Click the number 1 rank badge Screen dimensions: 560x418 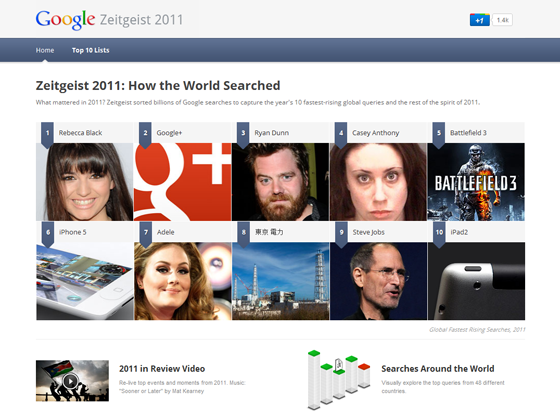(x=48, y=135)
